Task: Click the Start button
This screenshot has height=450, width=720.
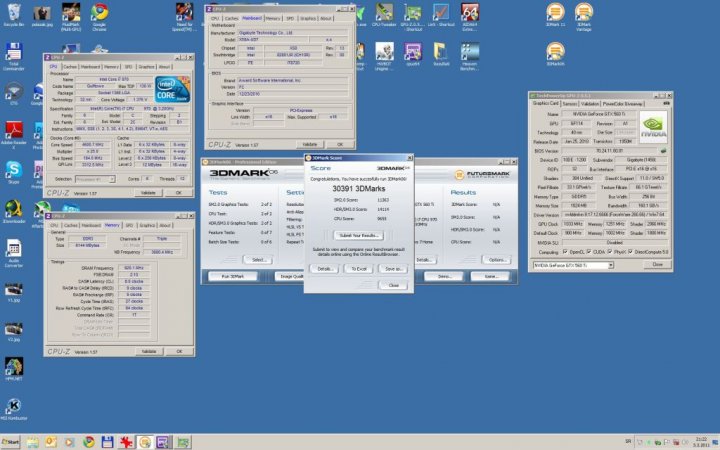Action: point(11,442)
